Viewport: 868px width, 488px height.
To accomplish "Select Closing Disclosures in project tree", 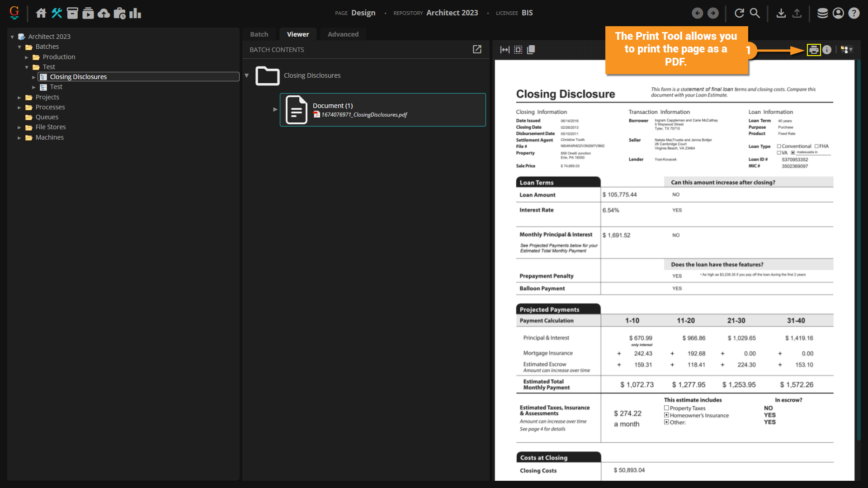I will [x=78, y=77].
